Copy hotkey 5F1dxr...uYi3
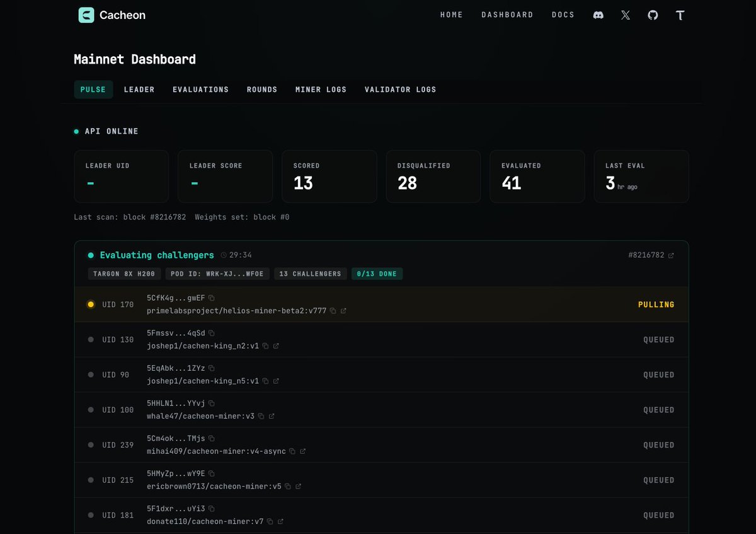Screen dimensions: 756x534 pos(212,509)
